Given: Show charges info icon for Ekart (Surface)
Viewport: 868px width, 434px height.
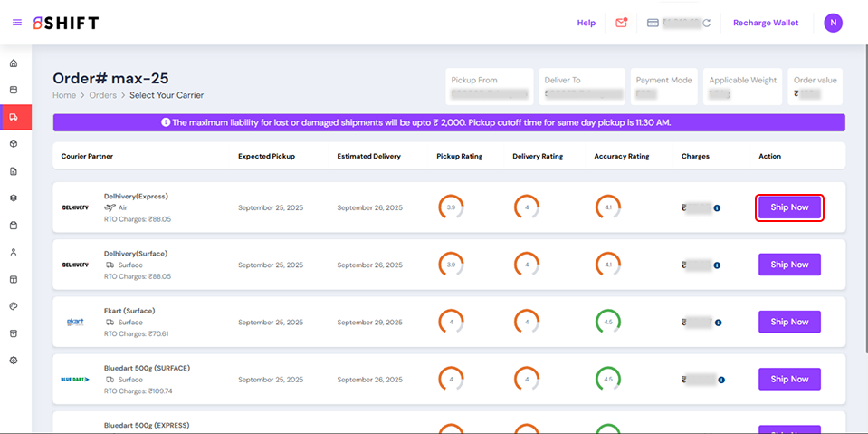Looking at the screenshot, I should (717, 323).
